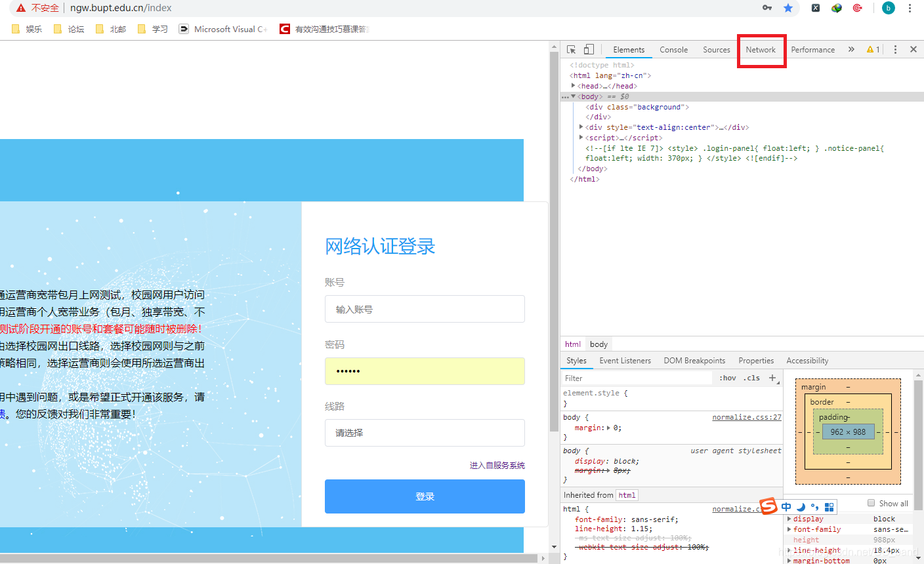The image size is (924, 564).
Task: Expand computed font-family property
Action: click(x=789, y=529)
